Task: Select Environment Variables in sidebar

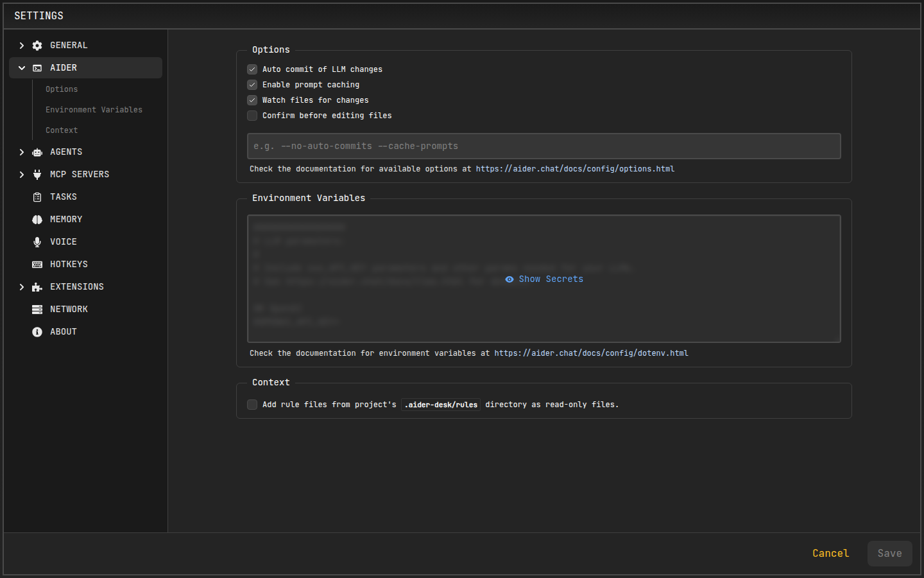Action: (94, 110)
